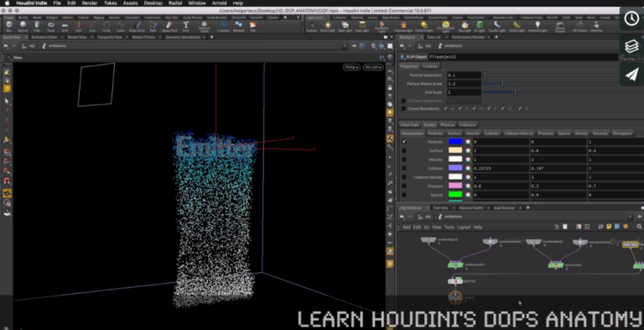This screenshot has width=644, height=330.
Task: Open the Render menu
Action: [90, 3]
